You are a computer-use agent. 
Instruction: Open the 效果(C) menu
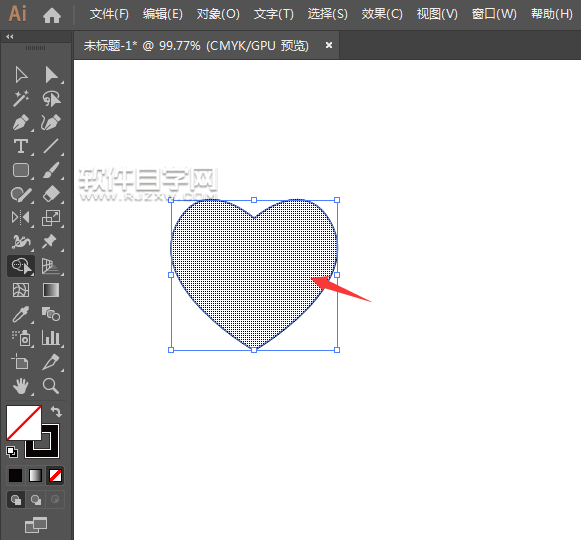[x=382, y=14]
